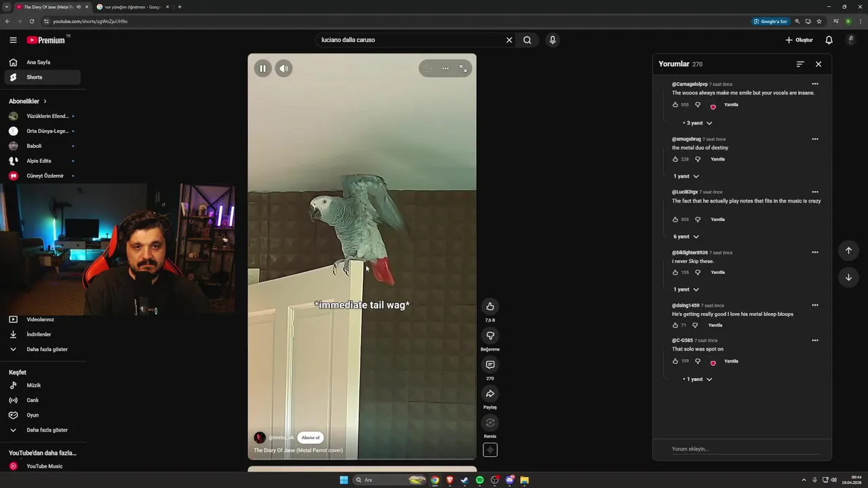
Task: Open options menu for @smugshrug comment
Action: (x=815, y=139)
